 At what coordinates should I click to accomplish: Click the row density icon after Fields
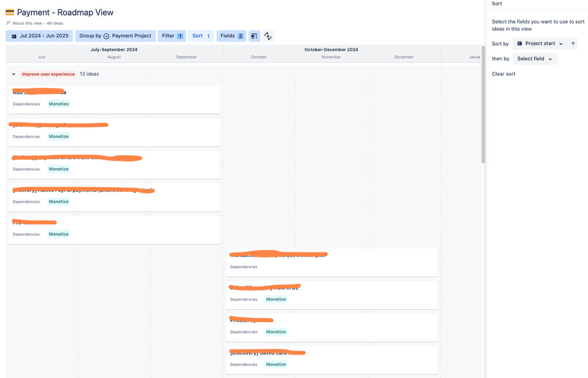coord(254,36)
